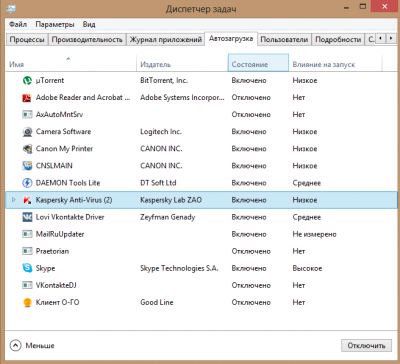Viewport: 400px width, 364px height.
Task: Open the Файл menu
Action: click(18, 24)
